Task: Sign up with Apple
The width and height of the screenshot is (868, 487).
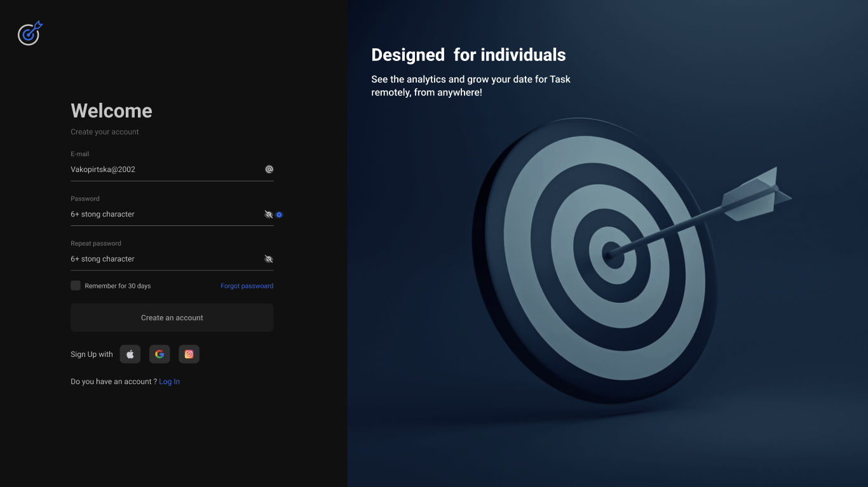Action: click(x=130, y=354)
